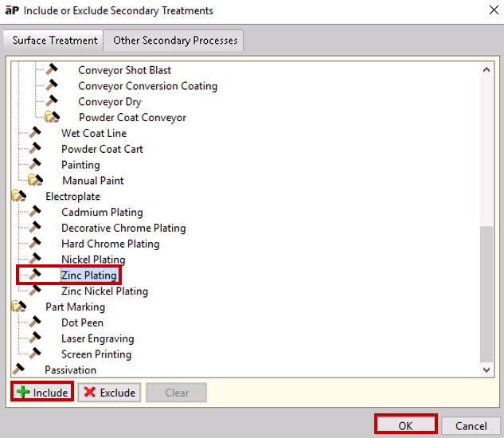This screenshot has width=504, height=438.
Task: Click hammer icon beside Conveyor Shot Blast
Action: (52, 69)
